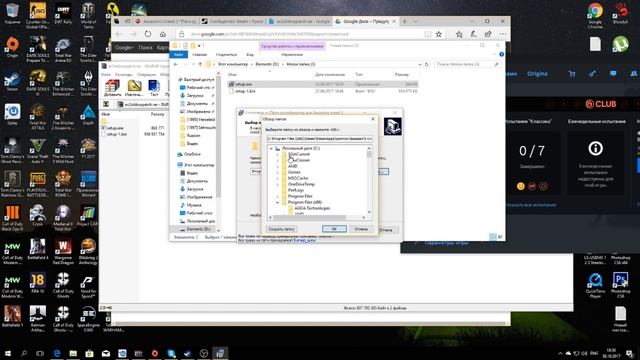Click the favorites star in browser address bar
Image resolution: width=640 pixels, height=360 pixels.
439,34
